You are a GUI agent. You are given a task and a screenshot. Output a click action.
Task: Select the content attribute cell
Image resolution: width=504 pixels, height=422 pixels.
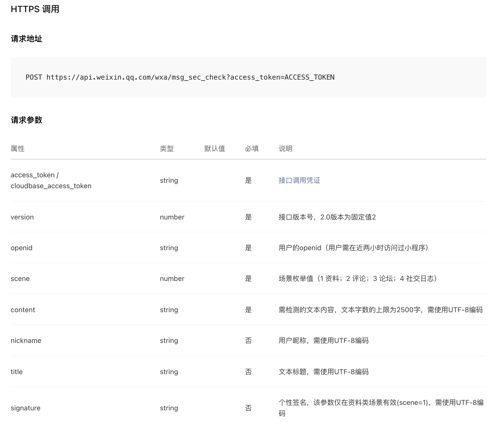[23, 310]
